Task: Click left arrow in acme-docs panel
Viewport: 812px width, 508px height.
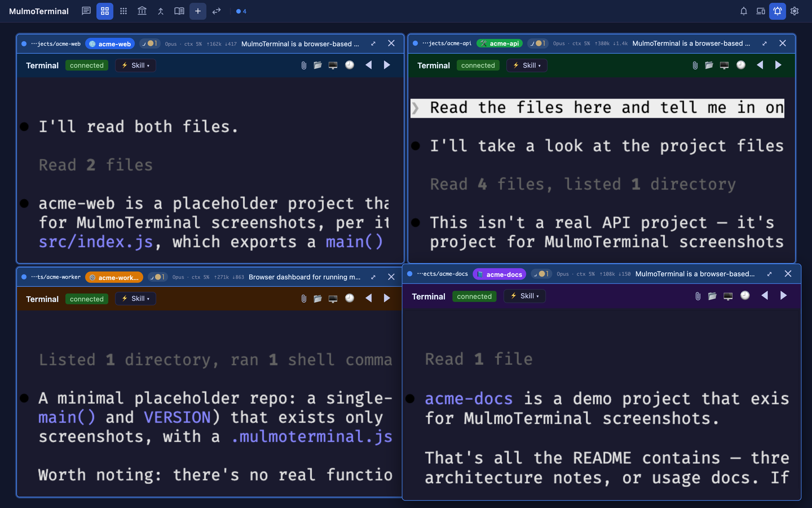Action: coord(765,295)
